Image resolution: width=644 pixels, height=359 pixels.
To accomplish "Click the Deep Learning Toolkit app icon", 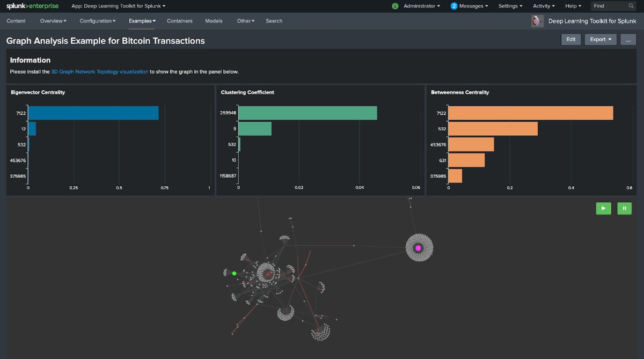I will [x=537, y=21].
